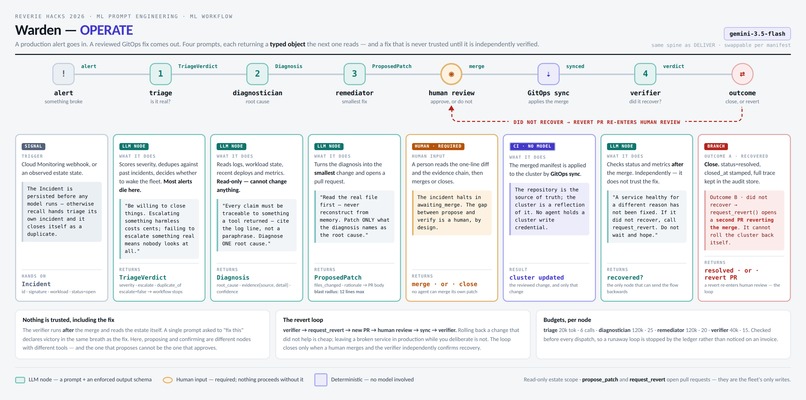Click the ProposedPatch return type heading

click(336, 277)
